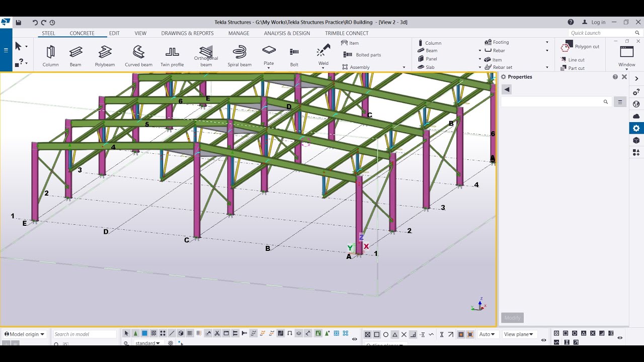Choose the Line cut tool
Image resolution: width=644 pixels, height=362 pixels.
(x=573, y=60)
